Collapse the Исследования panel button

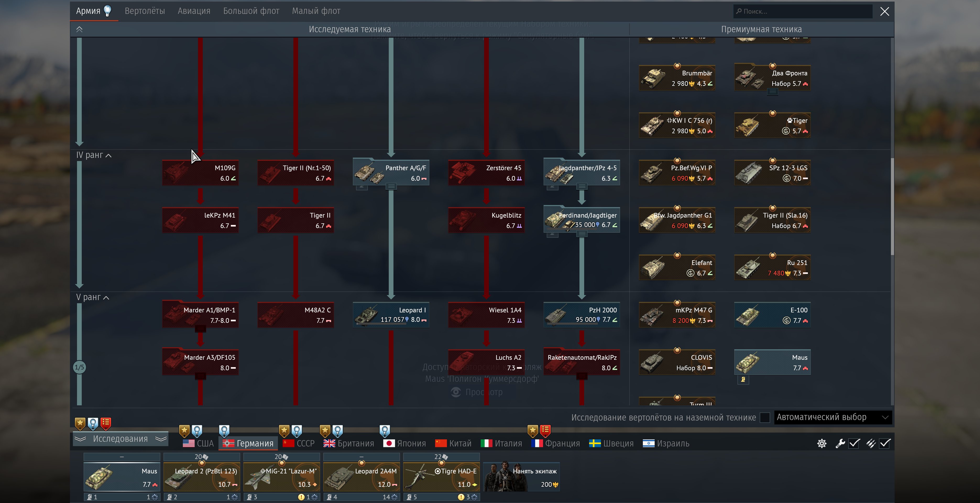click(x=120, y=439)
